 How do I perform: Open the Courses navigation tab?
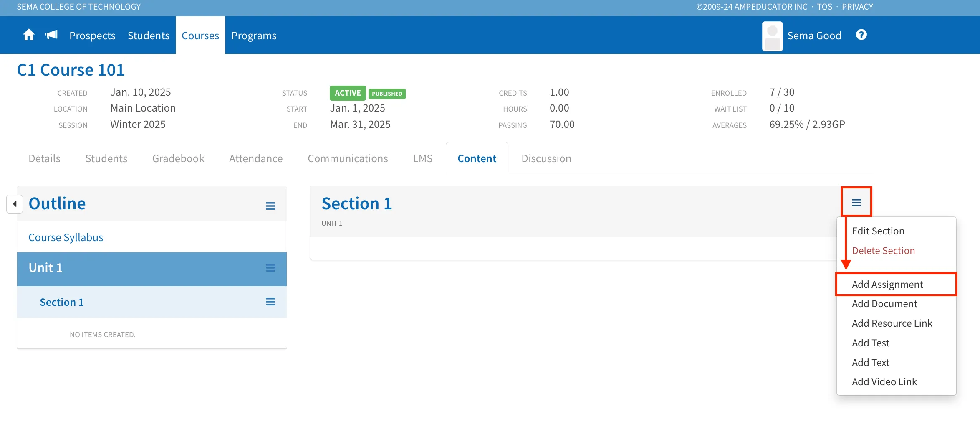coord(200,36)
